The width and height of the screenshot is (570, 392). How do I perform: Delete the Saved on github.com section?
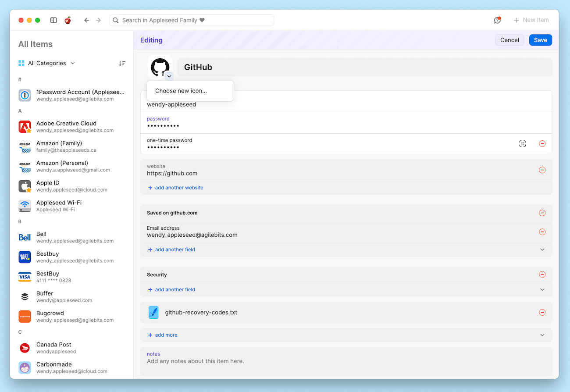coord(542,213)
